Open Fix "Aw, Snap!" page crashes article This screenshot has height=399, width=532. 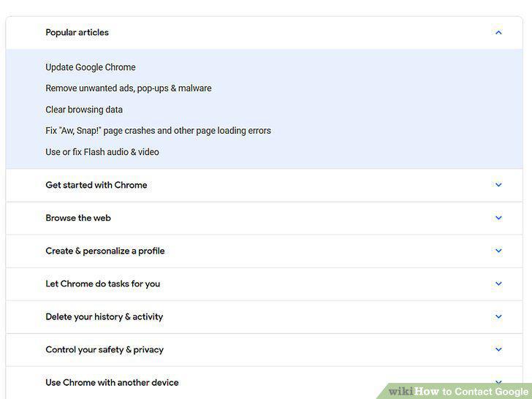(x=158, y=131)
